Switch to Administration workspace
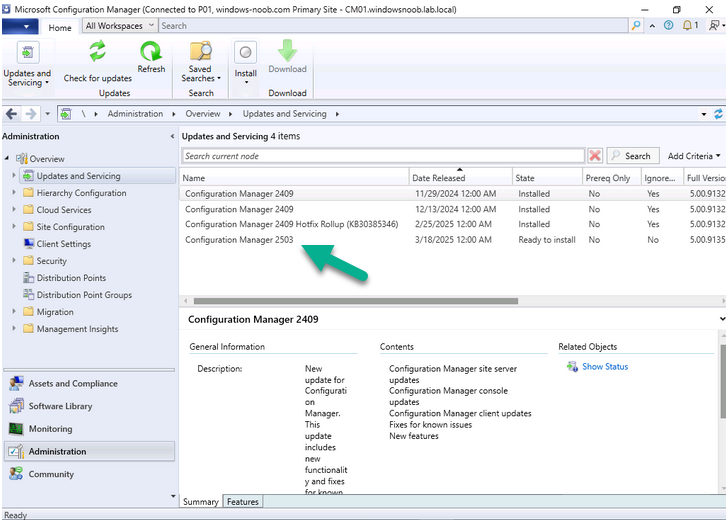The image size is (726, 520). pos(89,451)
